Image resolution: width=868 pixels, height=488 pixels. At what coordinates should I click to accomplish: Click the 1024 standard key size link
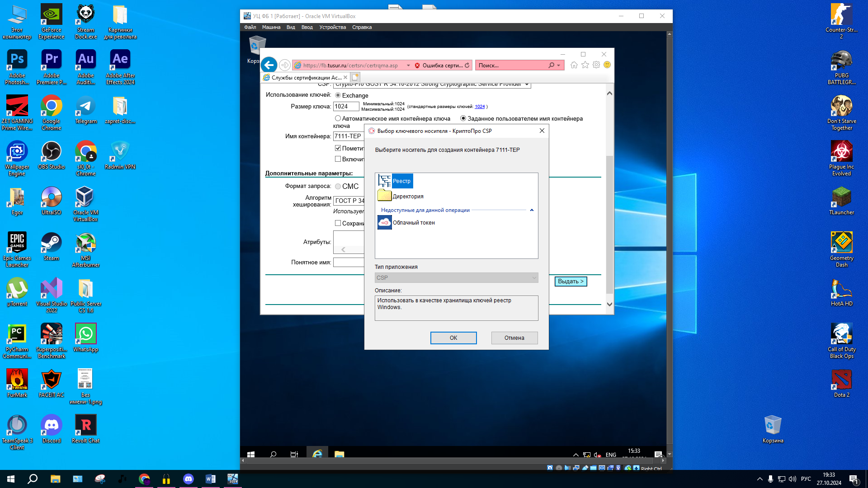coord(480,107)
